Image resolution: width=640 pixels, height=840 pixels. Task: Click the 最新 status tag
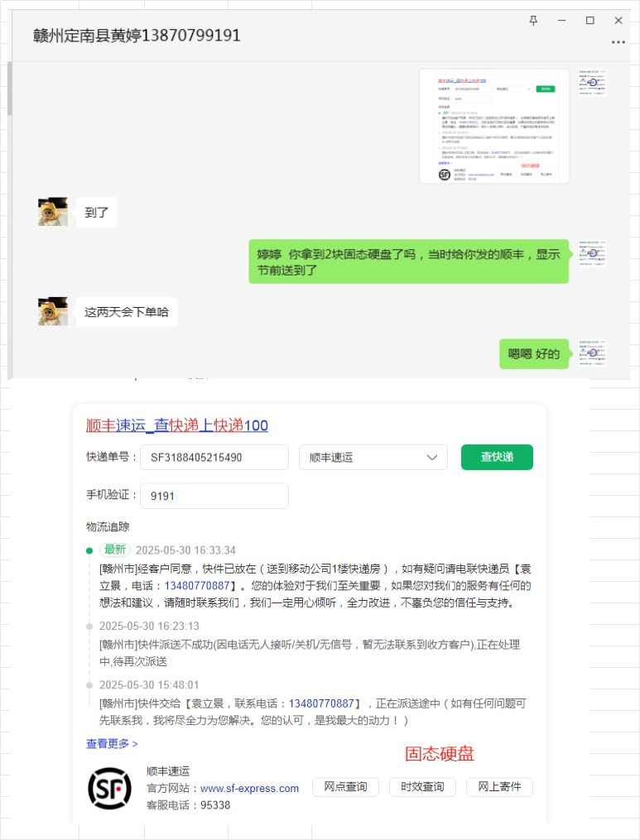(x=115, y=550)
